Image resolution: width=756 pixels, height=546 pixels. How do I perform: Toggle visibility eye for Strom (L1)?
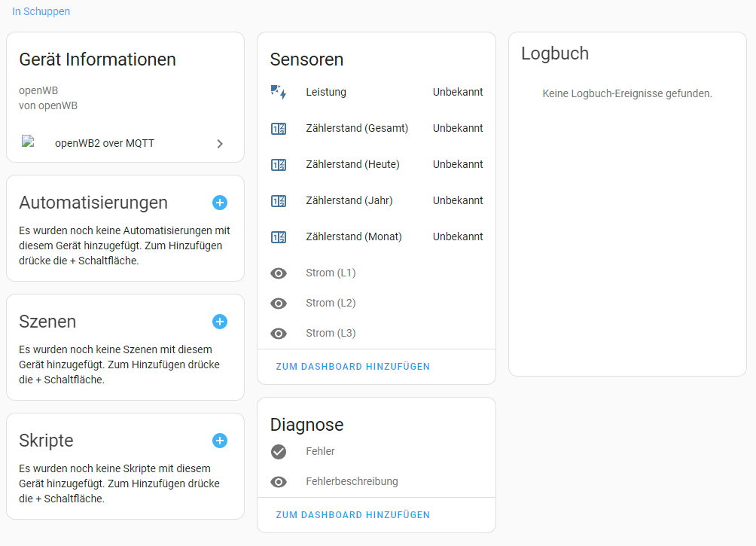click(279, 273)
